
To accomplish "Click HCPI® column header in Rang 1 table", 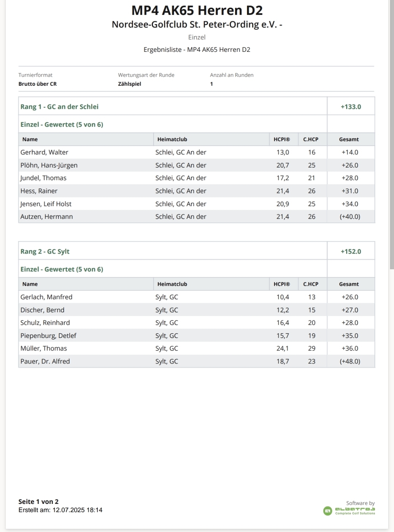I will click(x=282, y=139).
